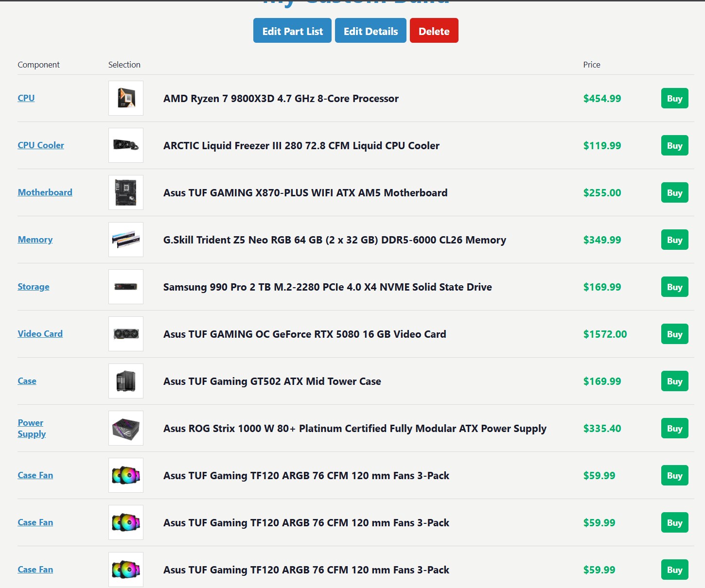View the G.Skill Trident Z5 Neo thumbnail

pos(126,240)
